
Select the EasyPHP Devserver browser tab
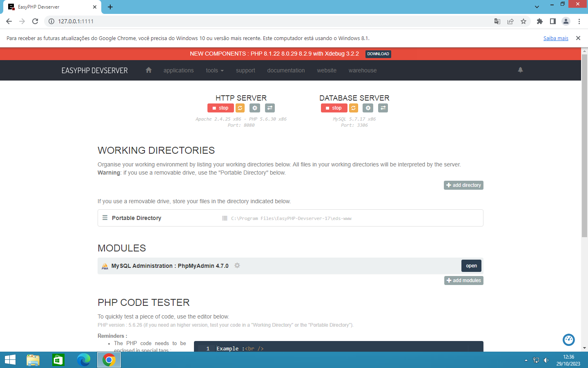click(x=52, y=7)
